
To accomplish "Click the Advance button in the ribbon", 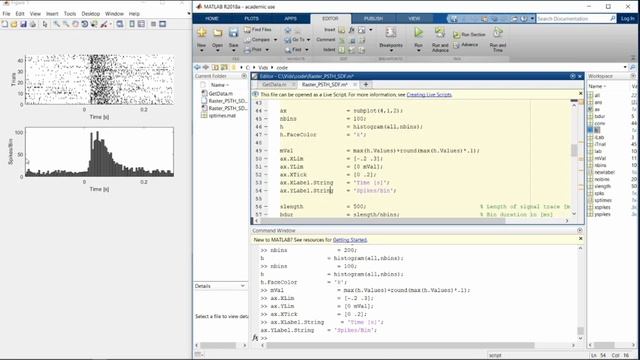I will tap(465, 45).
